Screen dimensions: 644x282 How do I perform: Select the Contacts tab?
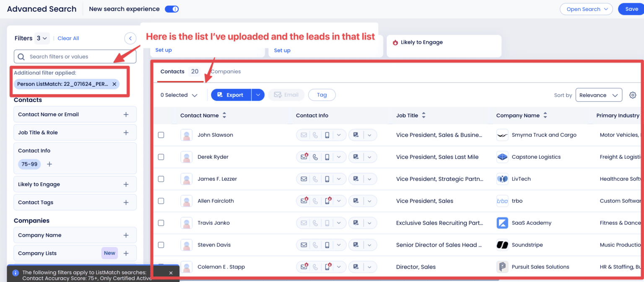[x=172, y=71]
